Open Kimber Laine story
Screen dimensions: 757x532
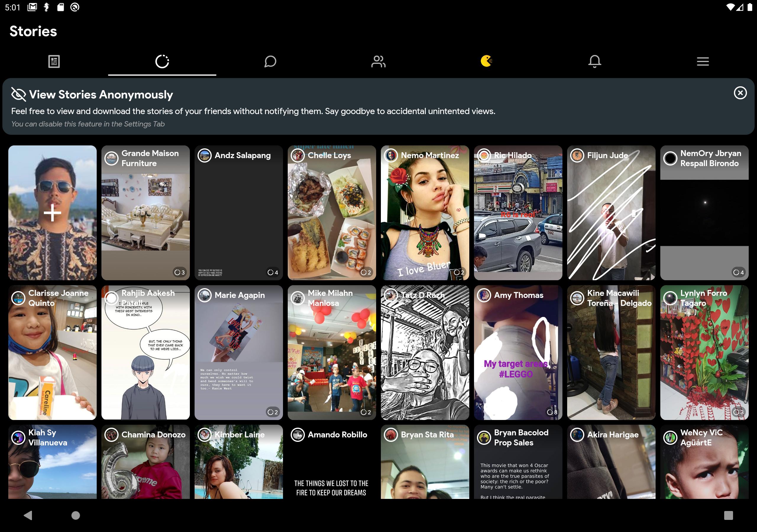click(239, 461)
